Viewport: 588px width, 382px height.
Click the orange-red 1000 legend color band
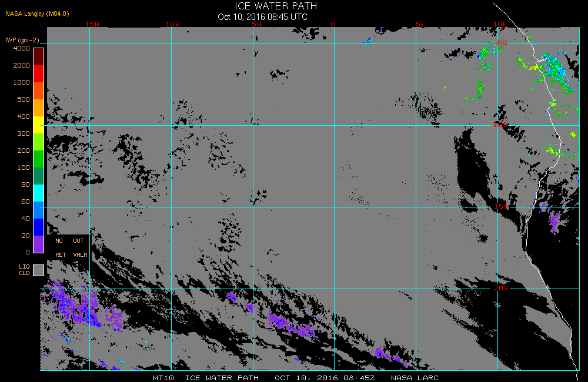38,91
